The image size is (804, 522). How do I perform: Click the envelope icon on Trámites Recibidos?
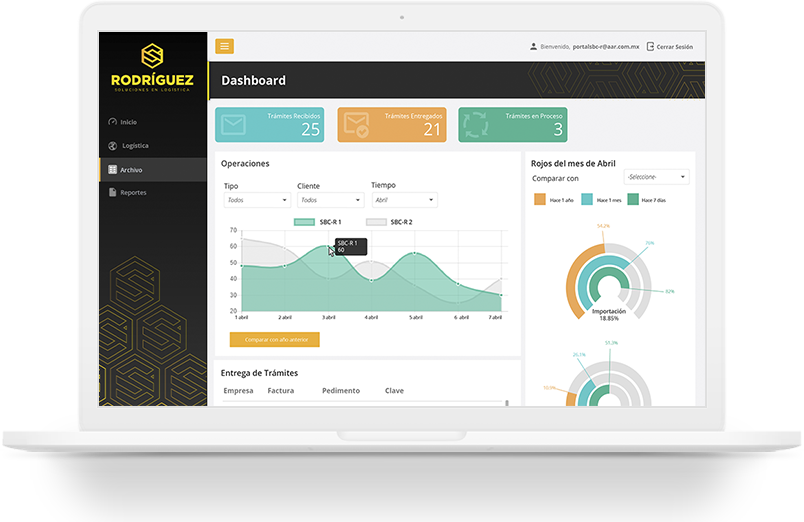click(234, 125)
